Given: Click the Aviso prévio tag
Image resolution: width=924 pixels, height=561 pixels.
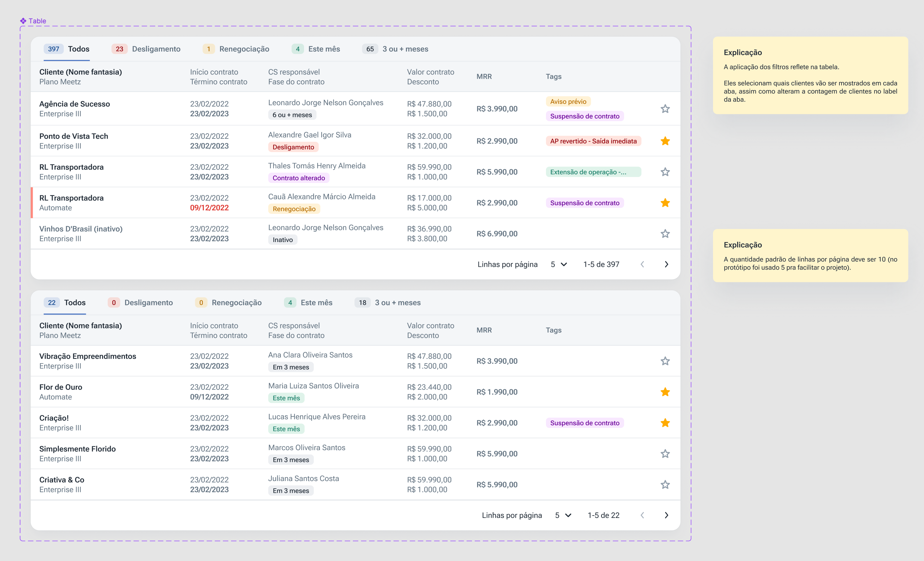Looking at the screenshot, I should (x=568, y=101).
